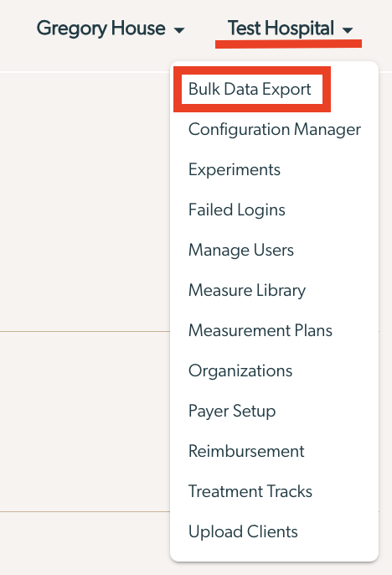Click the caret arrow beside Test Hospital
The height and width of the screenshot is (575, 392).
[348, 30]
